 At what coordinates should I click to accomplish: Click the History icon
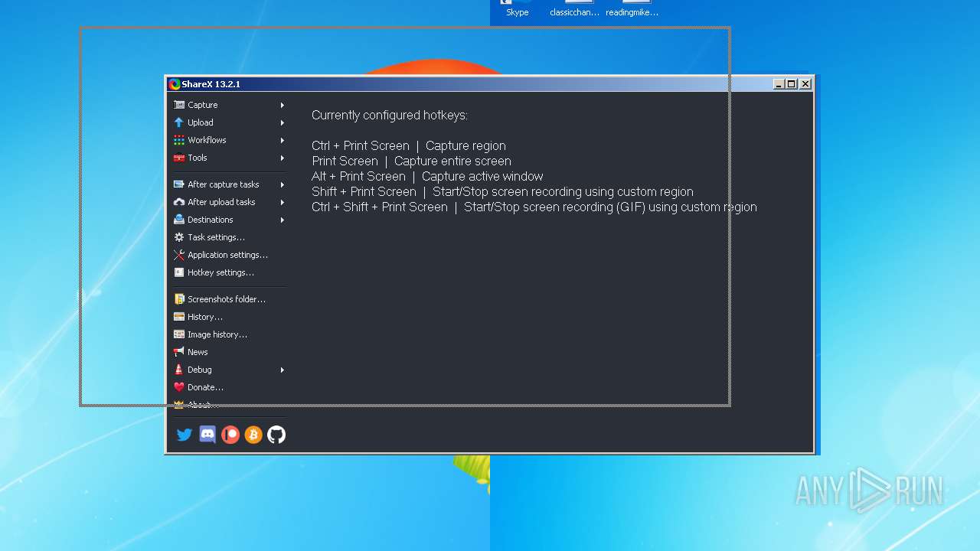[x=179, y=317]
